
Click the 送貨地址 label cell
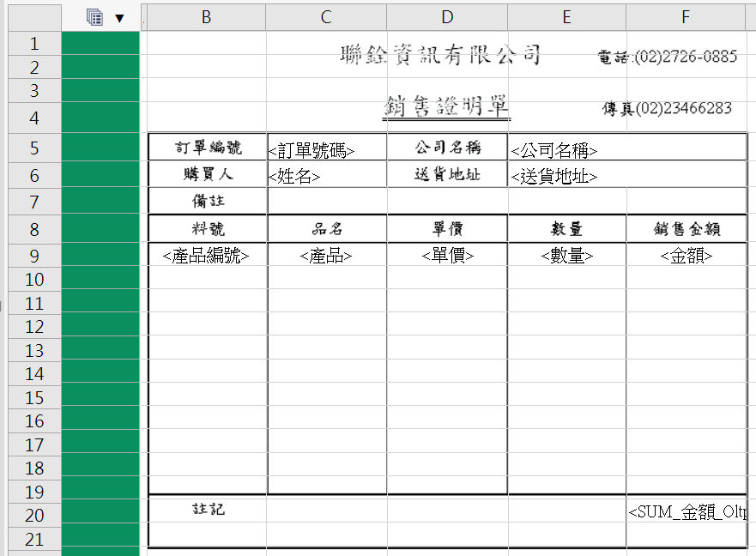pos(447,174)
